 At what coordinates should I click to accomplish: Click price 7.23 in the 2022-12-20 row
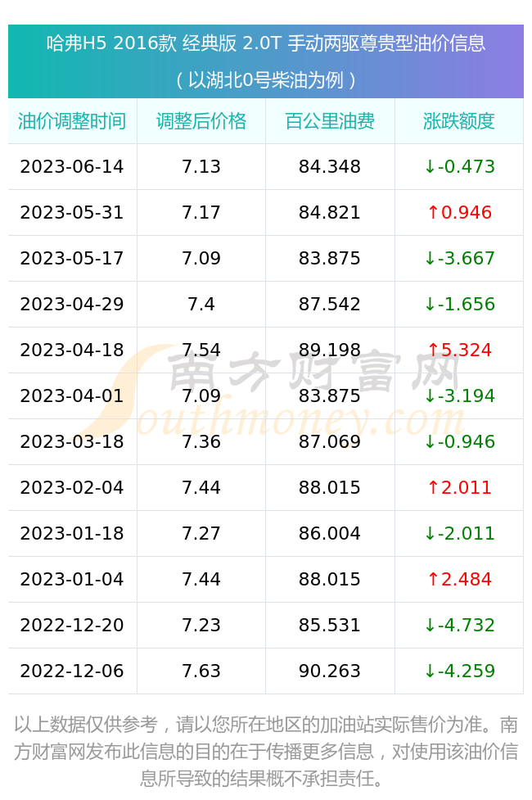pos(201,625)
